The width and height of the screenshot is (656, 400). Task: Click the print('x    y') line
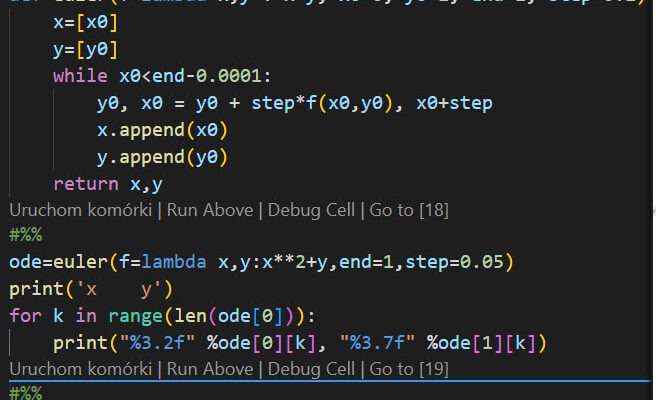pos(70,290)
